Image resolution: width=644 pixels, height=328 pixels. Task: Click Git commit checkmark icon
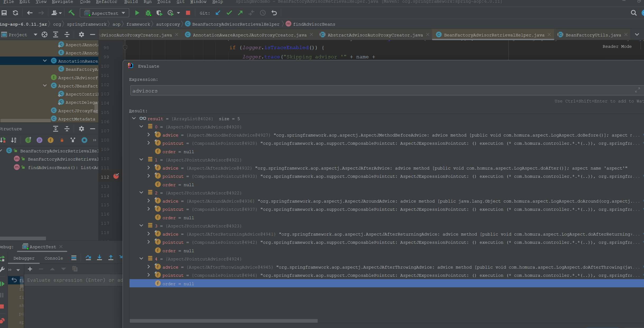[x=229, y=13]
